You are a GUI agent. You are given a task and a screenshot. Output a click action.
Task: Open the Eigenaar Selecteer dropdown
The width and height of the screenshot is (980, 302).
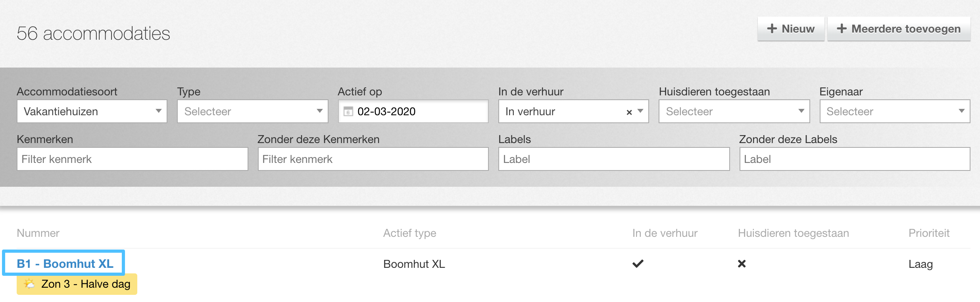(895, 111)
